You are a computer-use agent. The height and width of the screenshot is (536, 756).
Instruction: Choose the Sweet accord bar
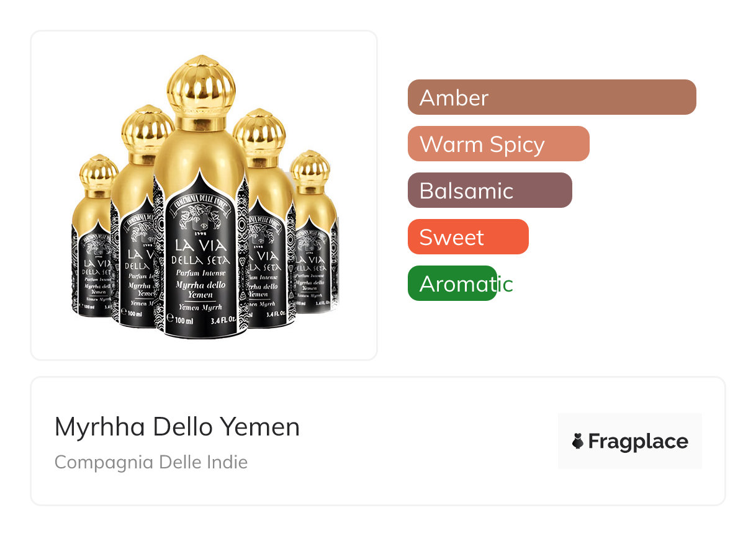(467, 237)
